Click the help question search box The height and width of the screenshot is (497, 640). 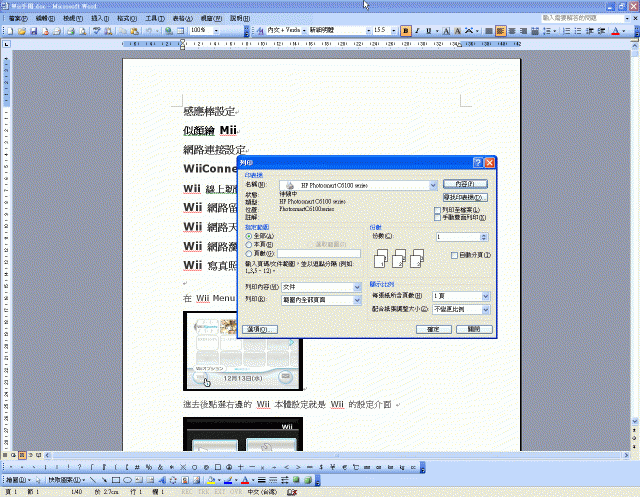(583, 18)
